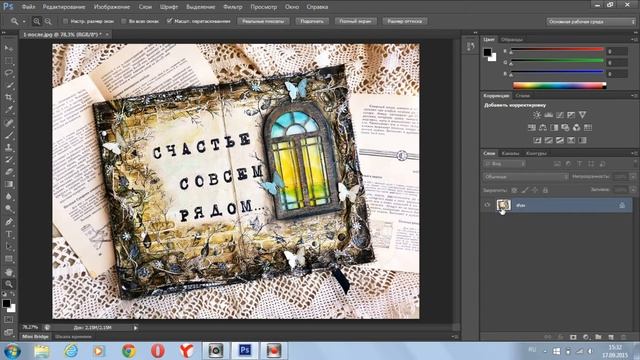Viewport: 640px width, 360px height.
Task: Select the Rectangular Marquee tool
Action: coord(9,61)
